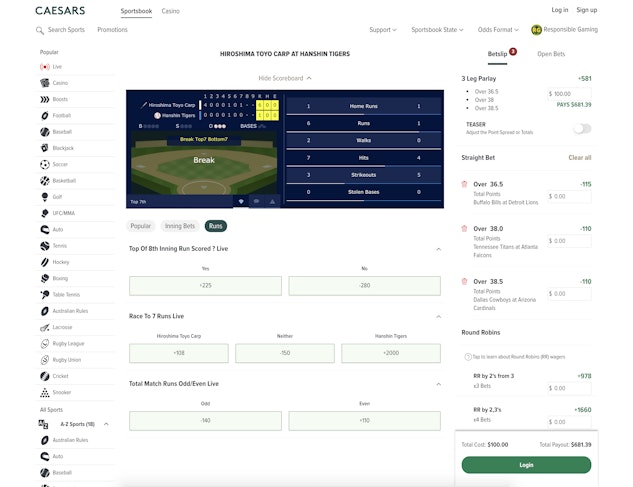
Task: Remove the Over 36.5 bet with trash icon
Action: [x=464, y=184]
